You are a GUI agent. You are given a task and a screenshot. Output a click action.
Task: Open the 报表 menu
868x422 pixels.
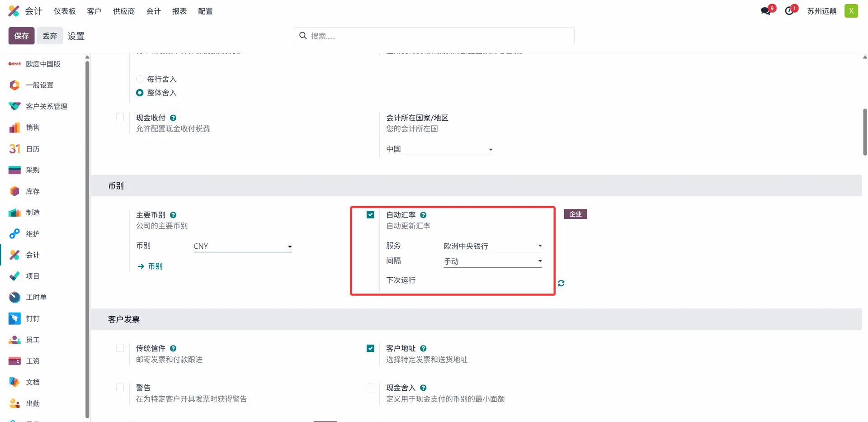pyautogui.click(x=179, y=11)
